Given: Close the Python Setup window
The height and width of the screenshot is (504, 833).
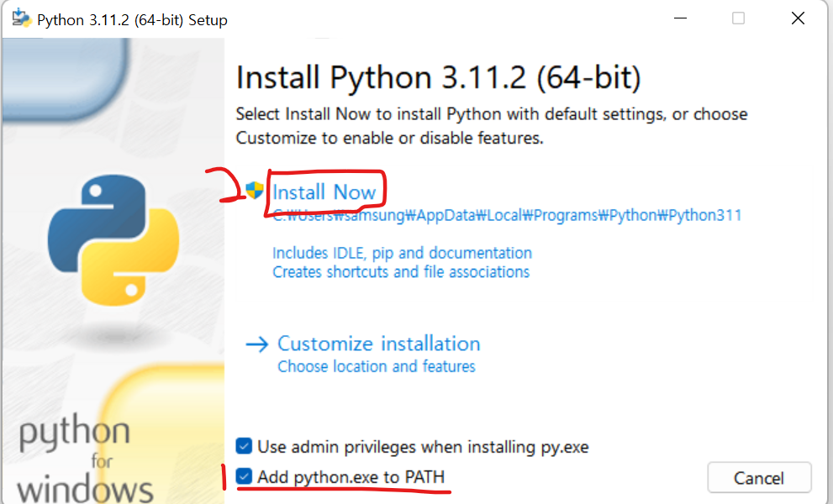Looking at the screenshot, I should [x=798, y=18].
